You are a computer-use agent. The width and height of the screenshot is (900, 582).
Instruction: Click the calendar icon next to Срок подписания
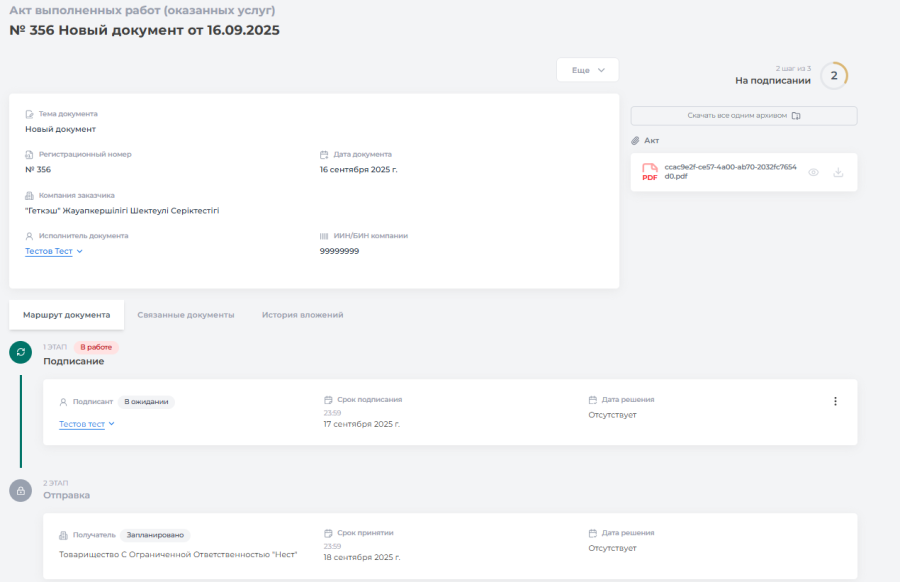coord(329,399)
